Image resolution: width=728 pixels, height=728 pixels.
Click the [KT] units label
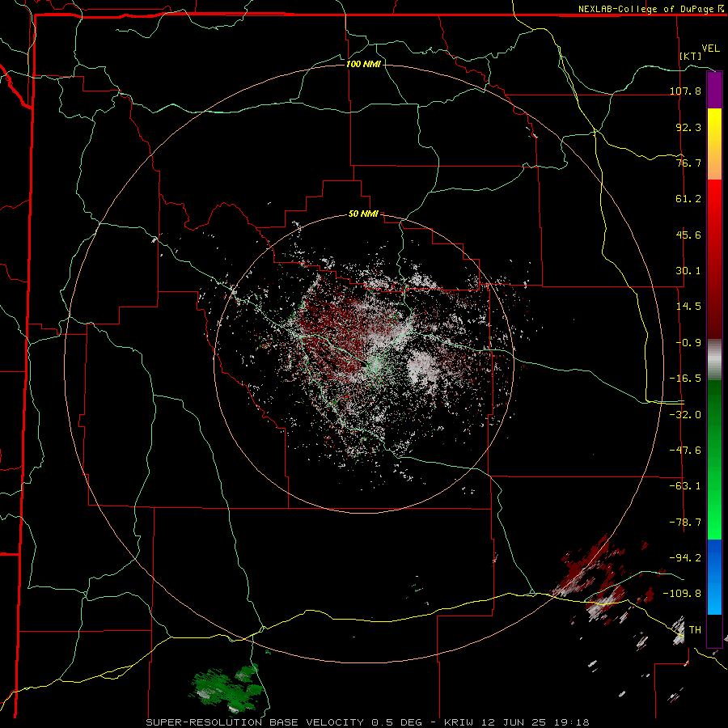tap(691, 56)
